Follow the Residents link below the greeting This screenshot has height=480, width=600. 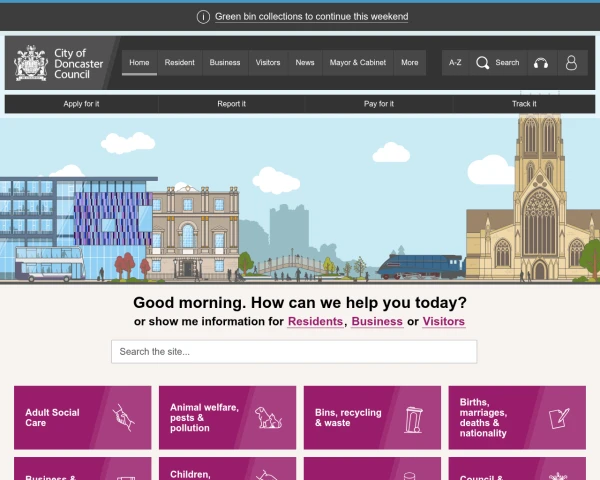coord(315,322)
